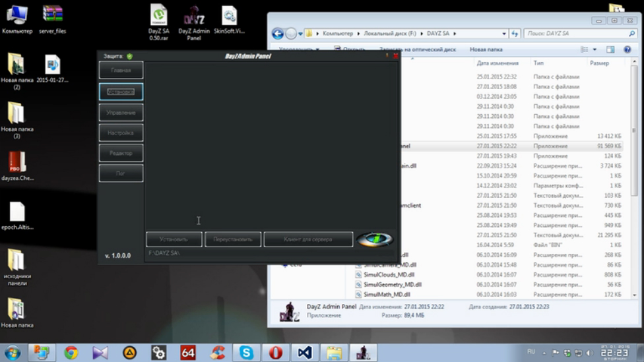Click the Переустановить button
This screenshot has height=362, width=644.
tap(233, 239)
